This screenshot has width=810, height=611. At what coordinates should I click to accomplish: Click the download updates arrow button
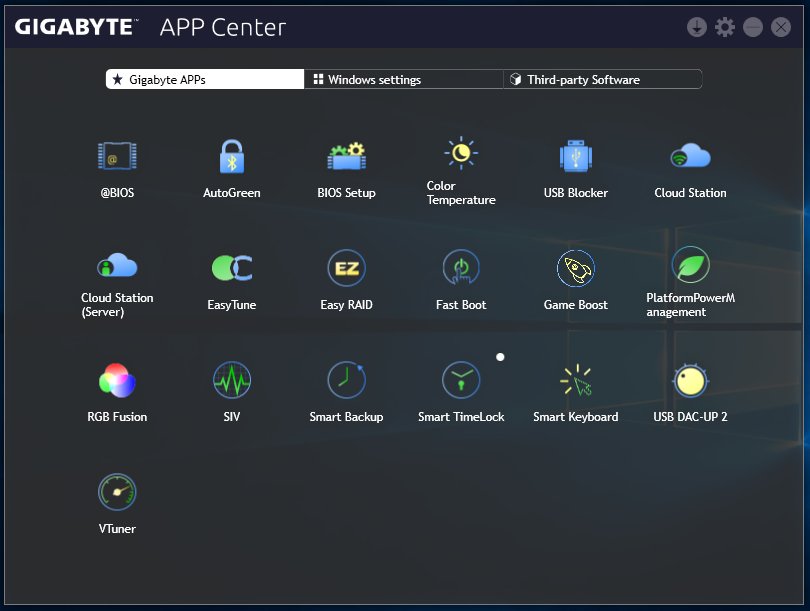click(697, 27)
